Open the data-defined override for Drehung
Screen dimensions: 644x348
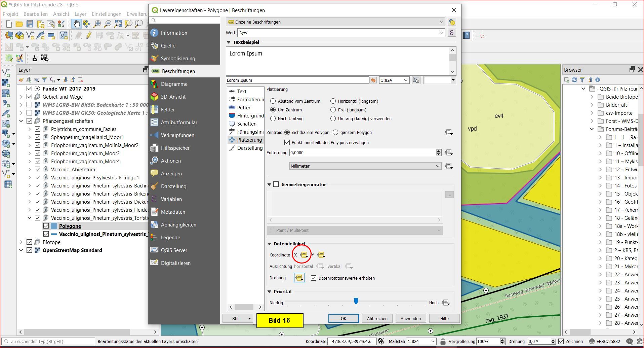[299, 278]
